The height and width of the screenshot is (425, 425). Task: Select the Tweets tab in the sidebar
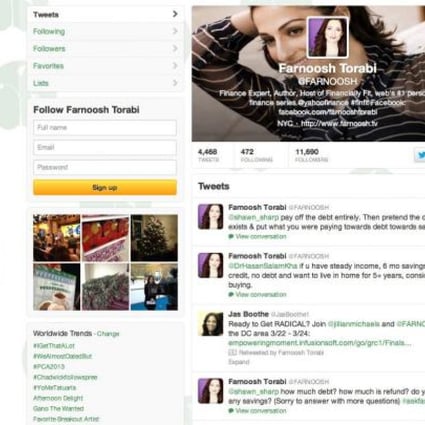pyautogui.click(x=105, y=14)
